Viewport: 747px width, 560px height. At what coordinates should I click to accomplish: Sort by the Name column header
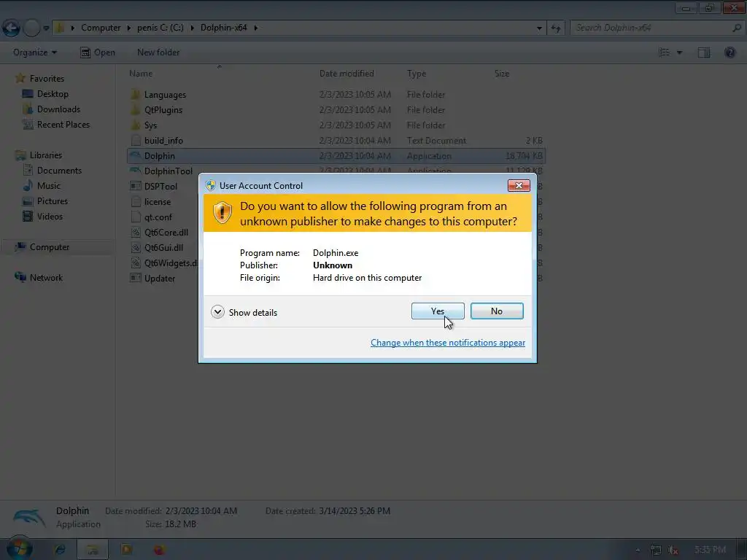tap(141, 74)
